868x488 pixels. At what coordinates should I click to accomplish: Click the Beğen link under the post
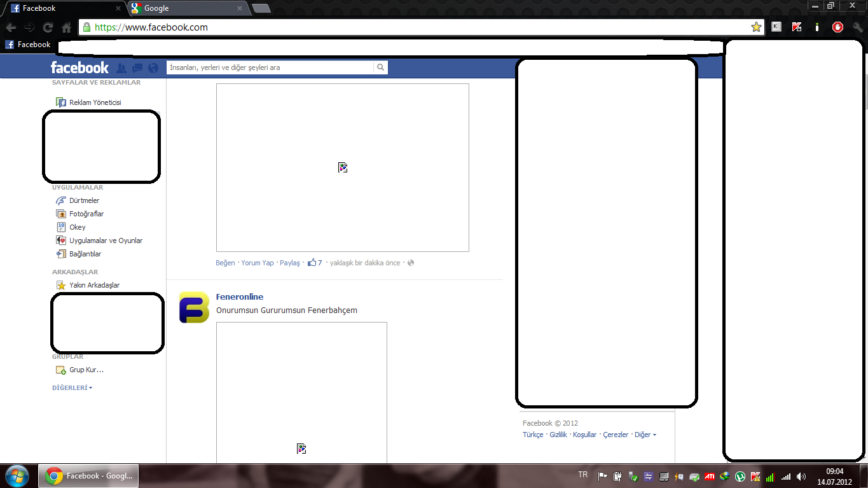point(225,263)
